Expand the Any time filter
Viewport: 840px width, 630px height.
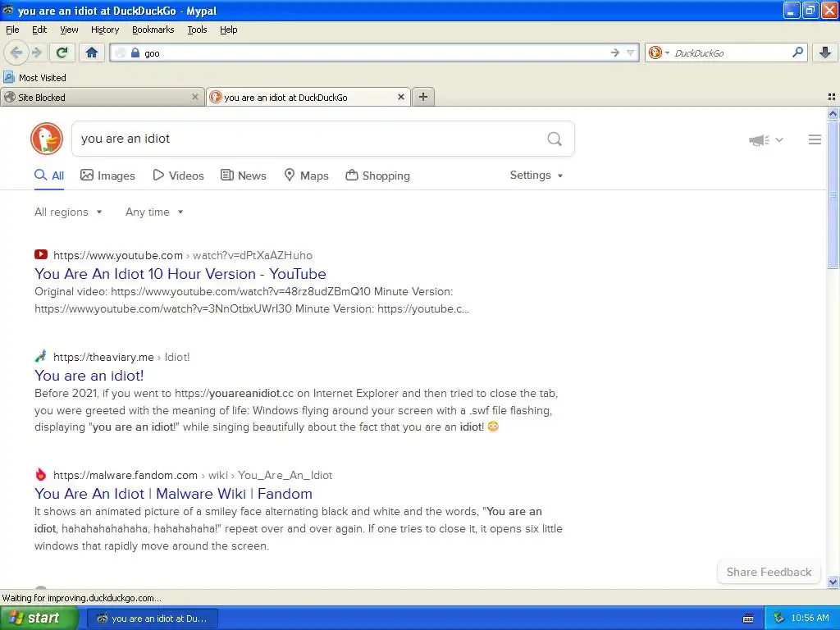click(154, 212)
